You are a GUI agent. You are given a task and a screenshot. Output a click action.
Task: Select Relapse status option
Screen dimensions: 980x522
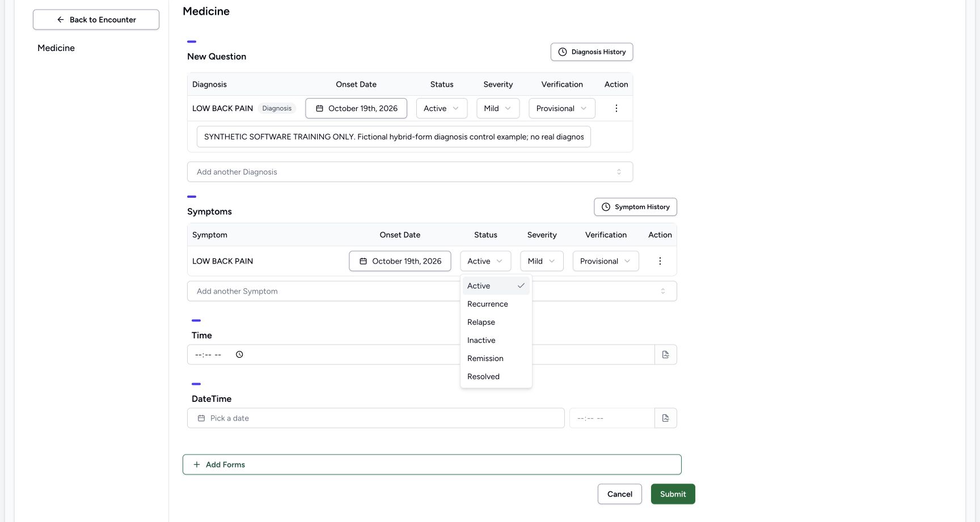[x=496, y=322]
